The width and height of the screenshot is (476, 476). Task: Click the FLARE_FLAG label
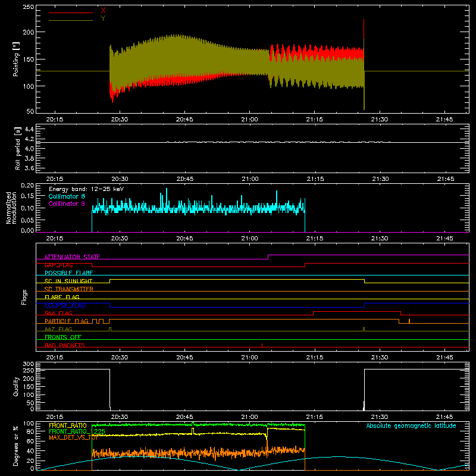pyautogui.click(x=62, y=297)
